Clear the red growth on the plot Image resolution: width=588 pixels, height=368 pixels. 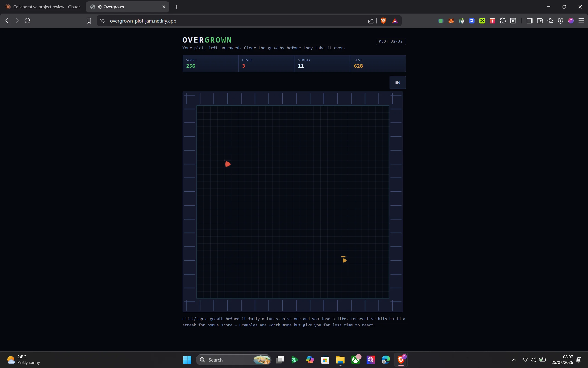pos(228,164)
